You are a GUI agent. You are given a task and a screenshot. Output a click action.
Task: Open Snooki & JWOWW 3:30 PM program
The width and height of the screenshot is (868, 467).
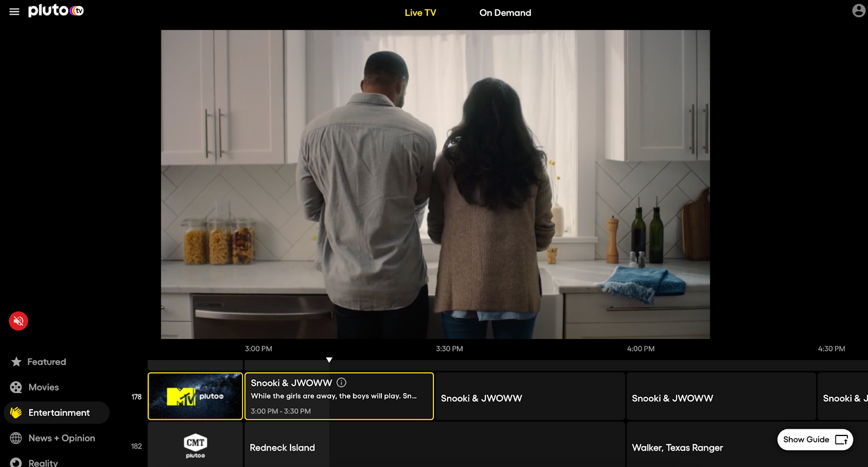[530, 396]
